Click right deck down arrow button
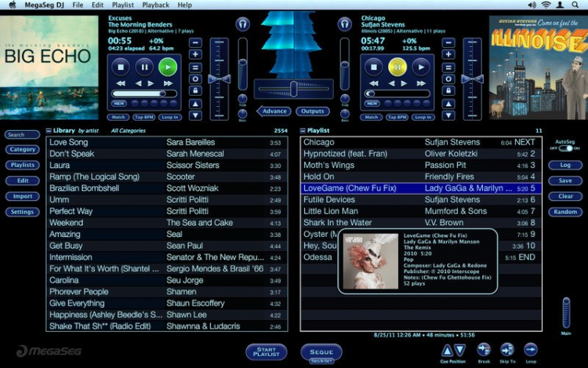This screenshot has height=368, width=588. [448, 115]
